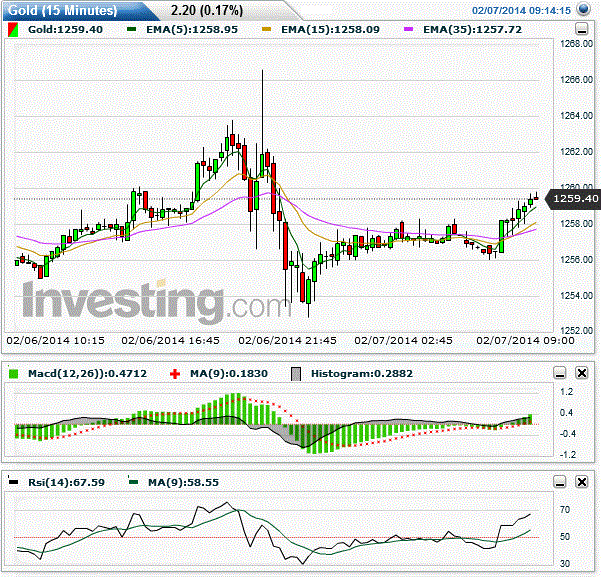Click the dark green EMA(5) legend swatch
The height and width of the screenshot is (577, 601).
131,29
